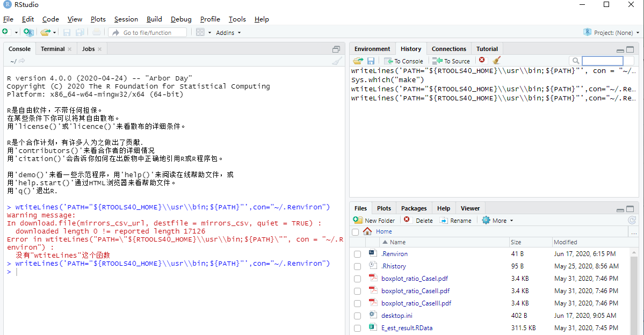The width and height of the screenshot is (644, 335).
Task: Click the Print icon in toolbar
Action: [96, 32]
